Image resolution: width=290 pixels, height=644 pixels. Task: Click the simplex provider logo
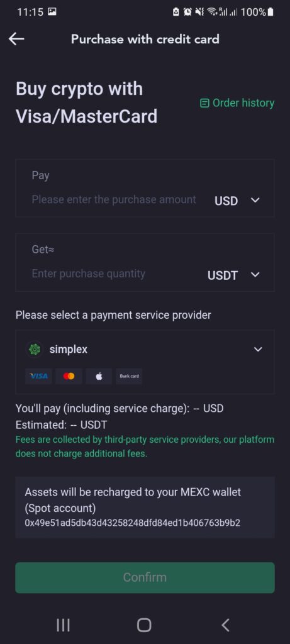click(x=35, y=350)
